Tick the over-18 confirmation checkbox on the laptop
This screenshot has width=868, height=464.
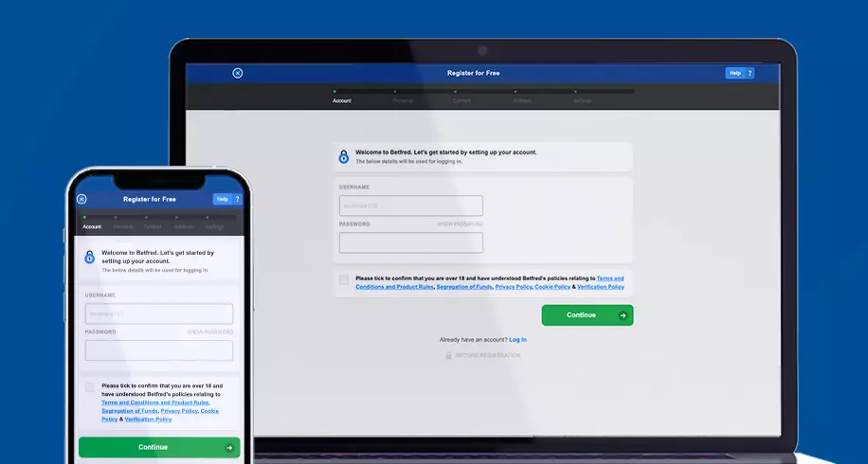point(344,280)
